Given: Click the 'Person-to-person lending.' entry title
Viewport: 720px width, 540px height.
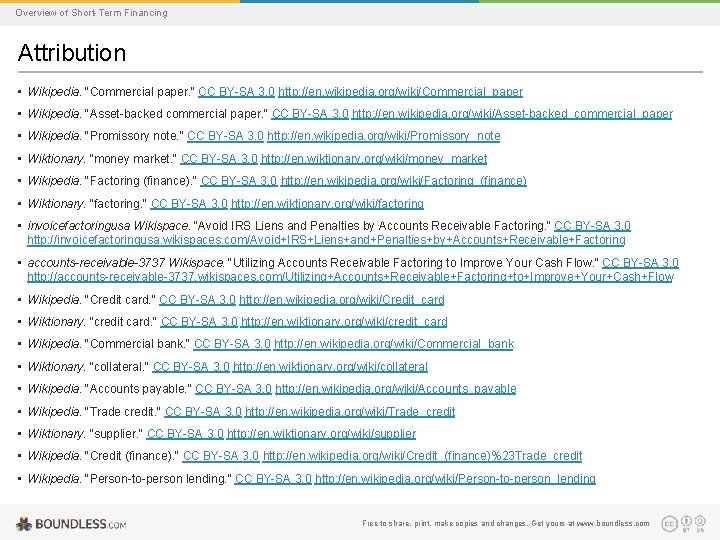Looking at the screenshot, I should point(158,479).
